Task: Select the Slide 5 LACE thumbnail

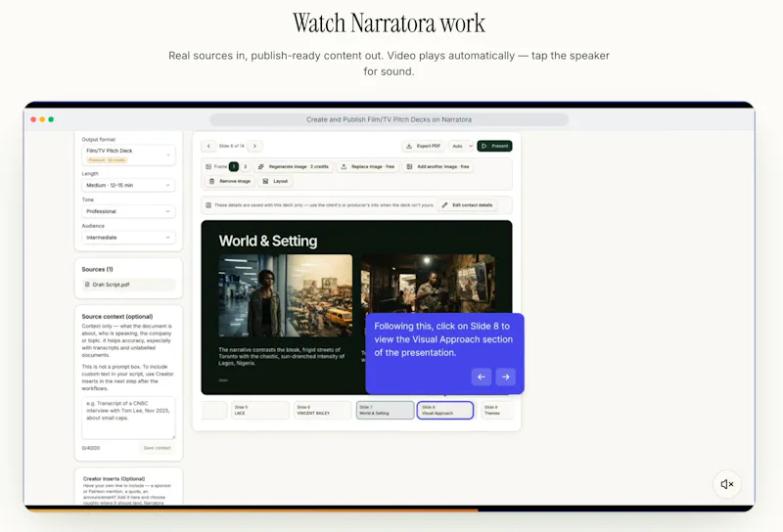Action: coord(259,410)
